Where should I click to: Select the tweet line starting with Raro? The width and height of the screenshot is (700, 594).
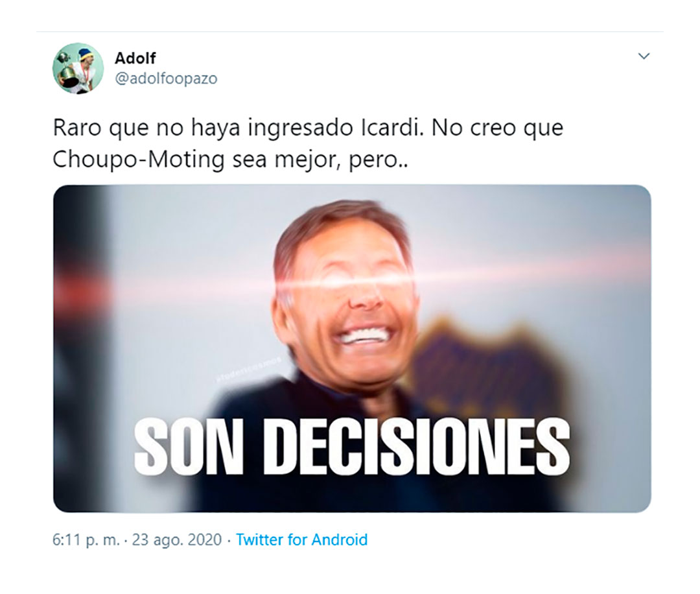coord(308,128)
